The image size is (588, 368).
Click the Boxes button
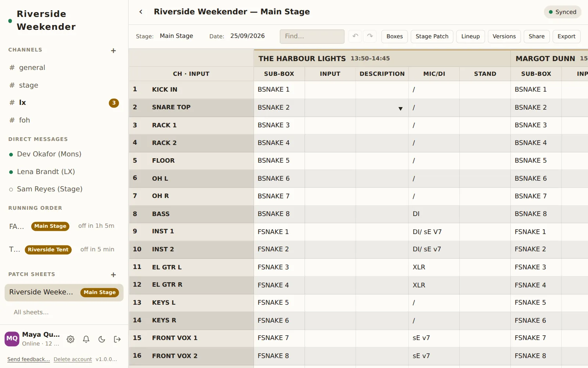click(x=394, y=36)
